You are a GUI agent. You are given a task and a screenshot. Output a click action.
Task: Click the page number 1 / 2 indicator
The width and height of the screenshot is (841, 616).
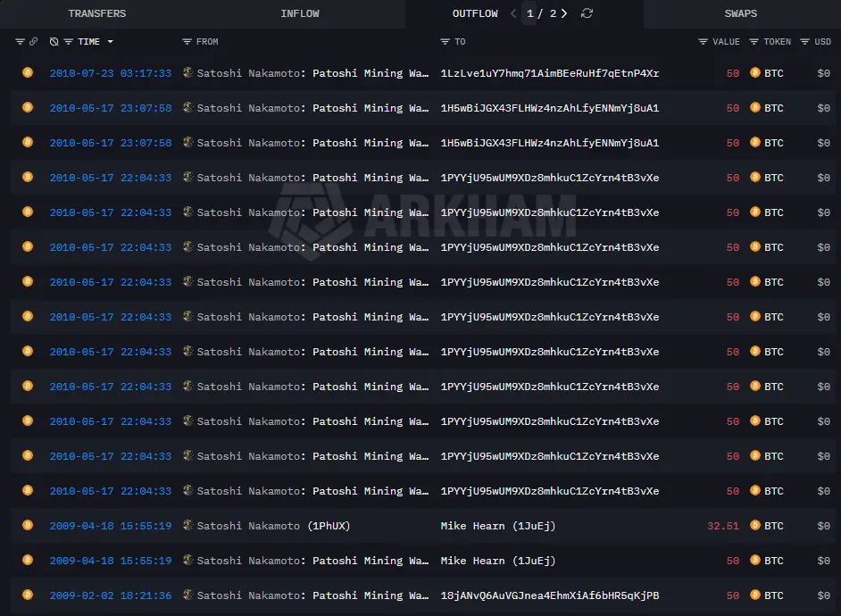pos(541,13)
